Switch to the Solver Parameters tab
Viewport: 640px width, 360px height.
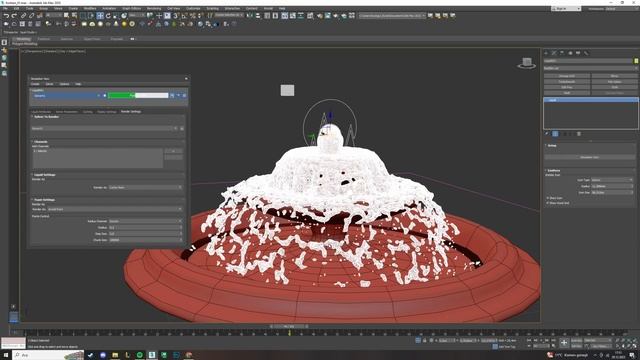tap(67, 111)
